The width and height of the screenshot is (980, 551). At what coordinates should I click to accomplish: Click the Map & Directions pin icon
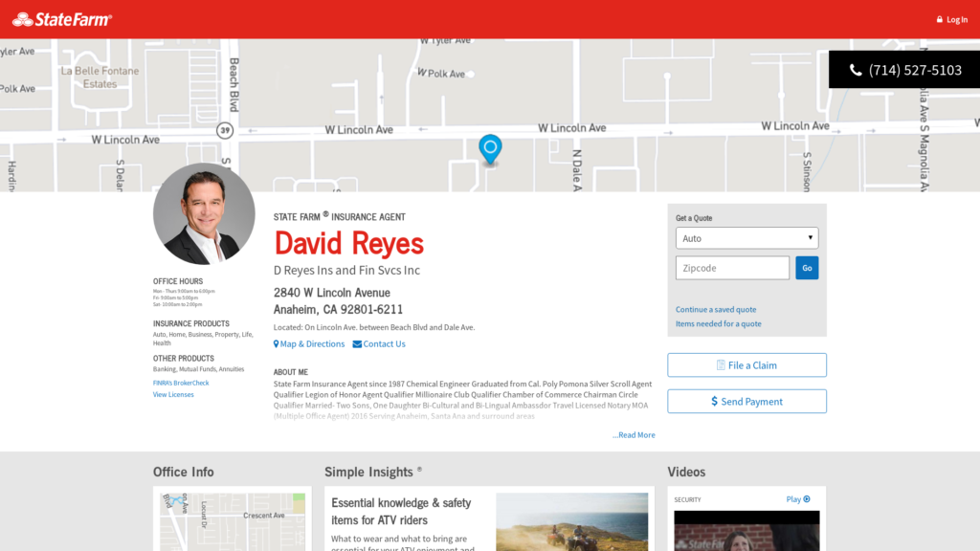[x=277, y=344]
